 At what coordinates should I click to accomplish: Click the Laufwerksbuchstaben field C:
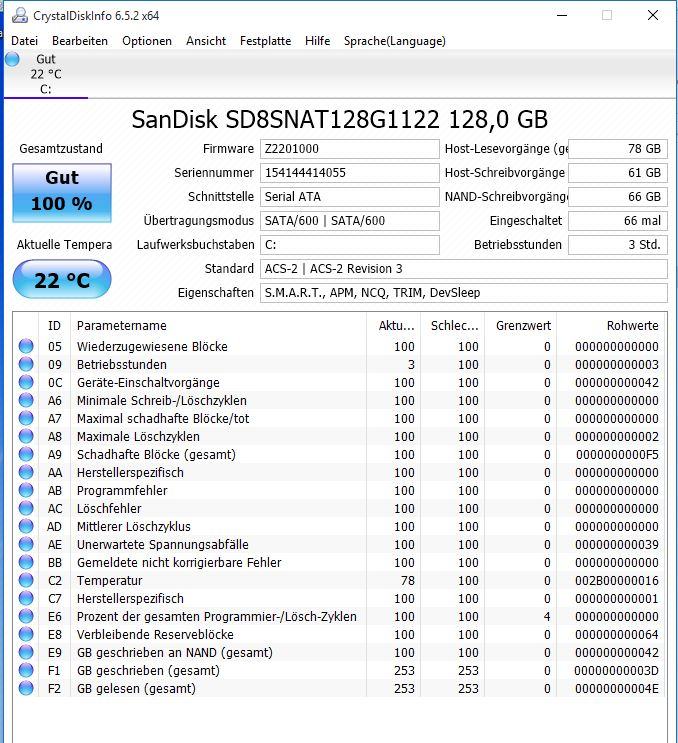tap(350, 245)
